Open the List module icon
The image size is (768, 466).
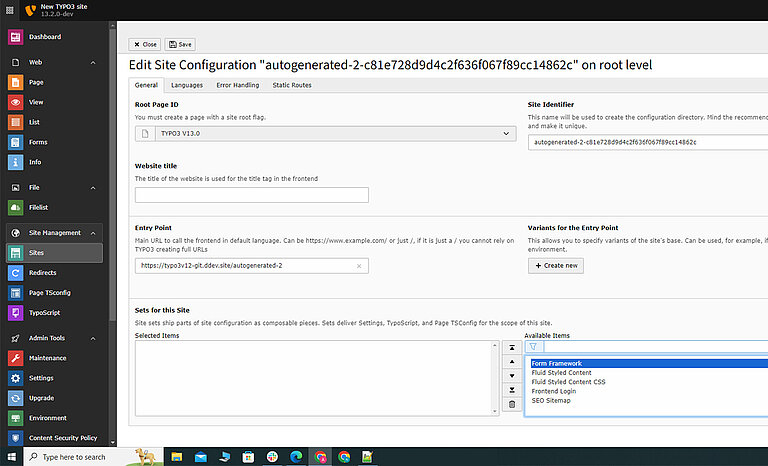(x=15, y=122)
